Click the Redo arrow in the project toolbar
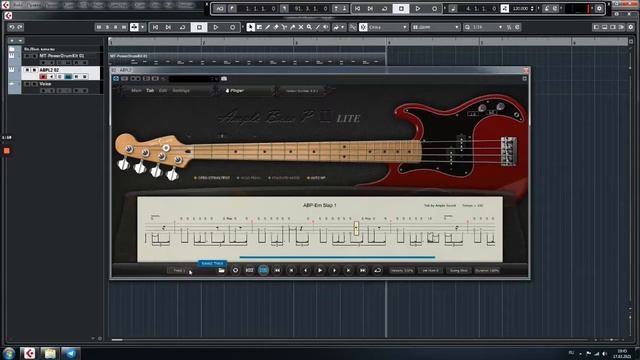This screenshot has width=640, height=360. [20, 27]
